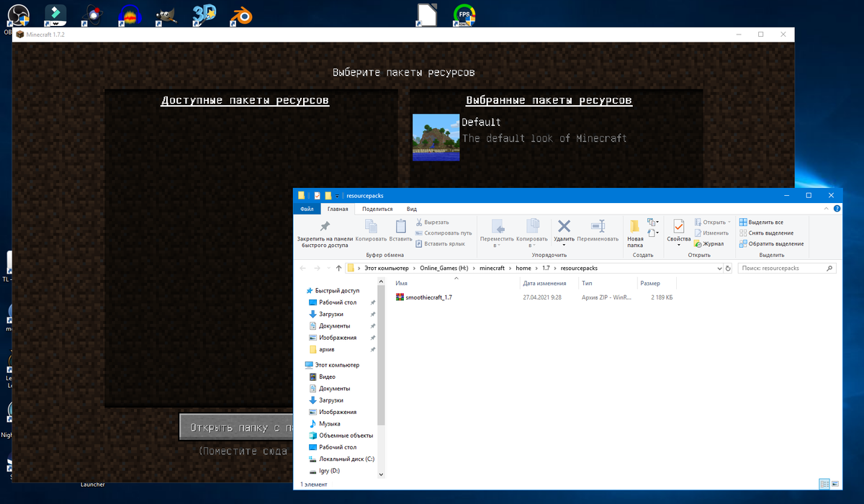The width and height of the screenshot is (864, 504).
Task: Click navigation pane scrollbar down arrow
Action: 381,474
